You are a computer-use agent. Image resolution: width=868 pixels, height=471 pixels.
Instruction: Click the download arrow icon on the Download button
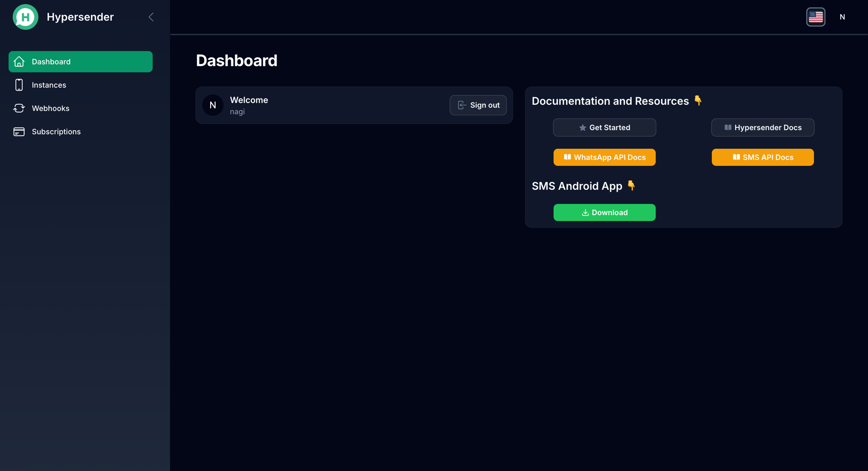(585, 212)
